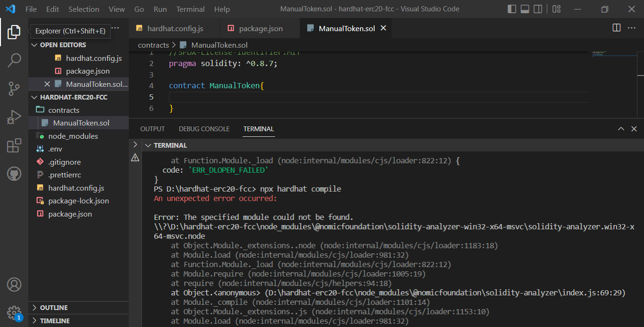Open the Run and Debug view
This screenshot has width=644, height=327.
click(x=14, y=117)
